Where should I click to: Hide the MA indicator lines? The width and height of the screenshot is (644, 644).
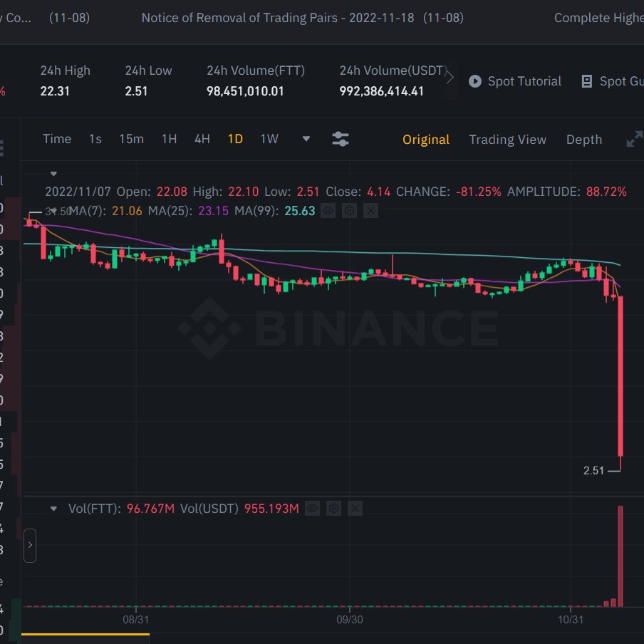tap(328, 211)
